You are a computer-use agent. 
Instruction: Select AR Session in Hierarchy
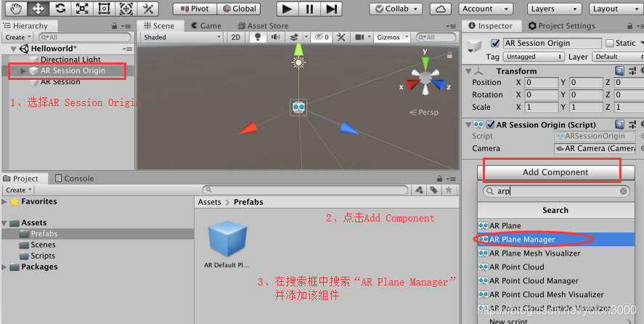(x=60, y=82)
